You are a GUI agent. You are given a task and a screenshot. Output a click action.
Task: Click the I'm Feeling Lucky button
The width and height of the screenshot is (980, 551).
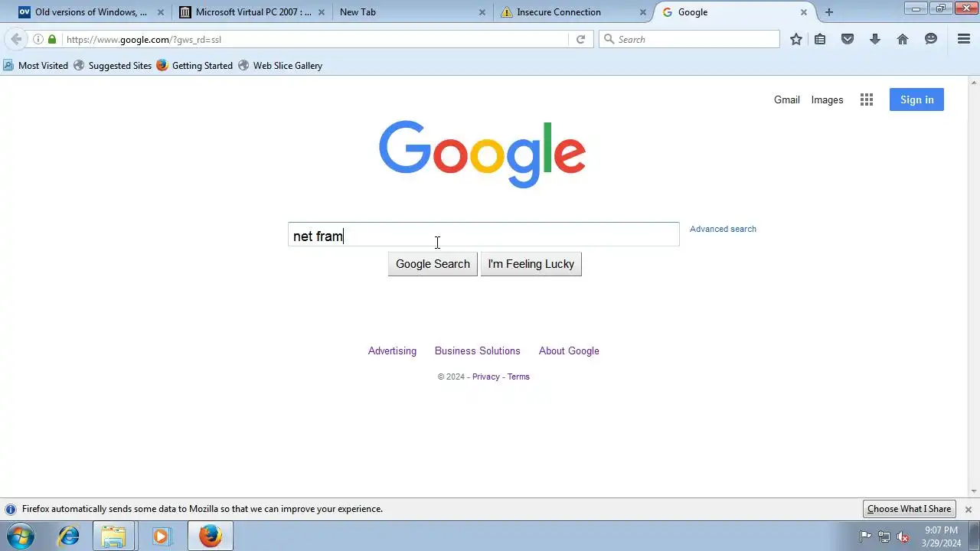(x=531, y=264)
